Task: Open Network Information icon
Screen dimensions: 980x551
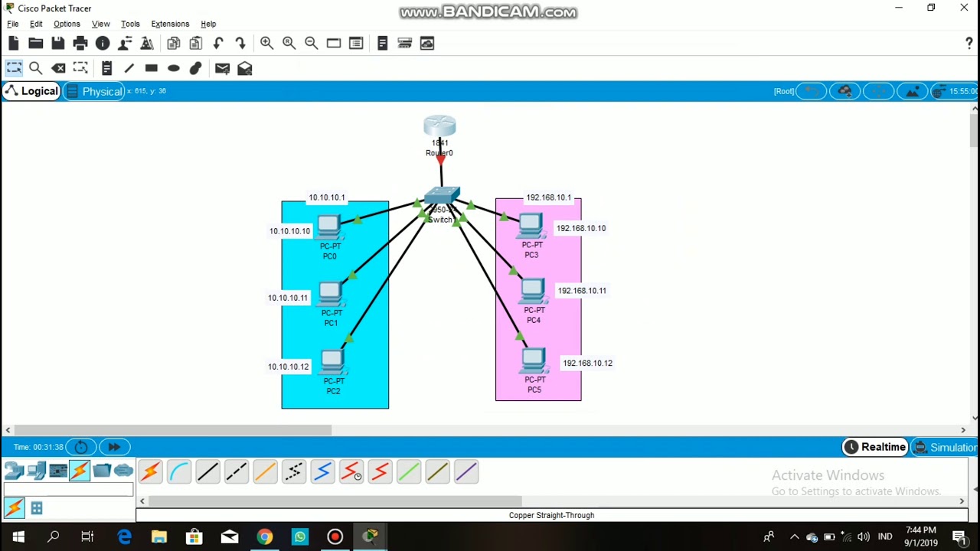Action: [x=103, y=44]
